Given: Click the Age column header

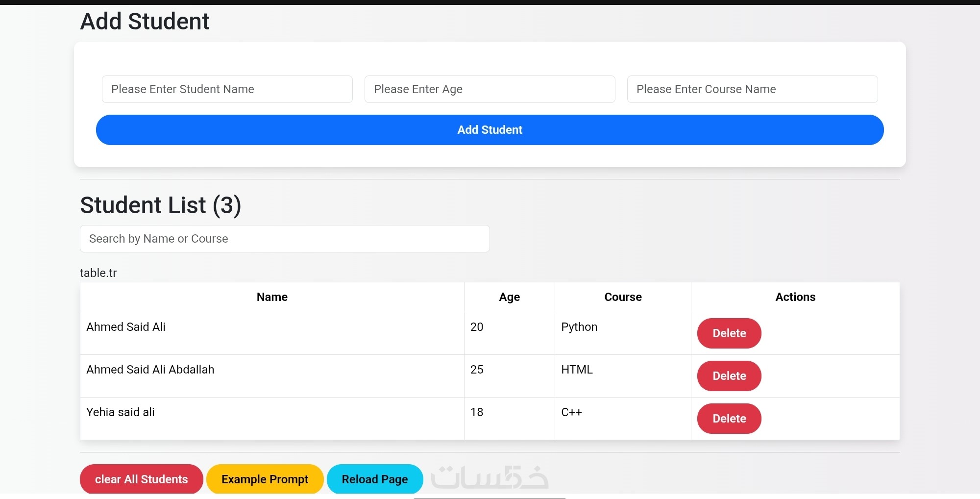Looking at the screenshot, I should [x=509, y=297].
